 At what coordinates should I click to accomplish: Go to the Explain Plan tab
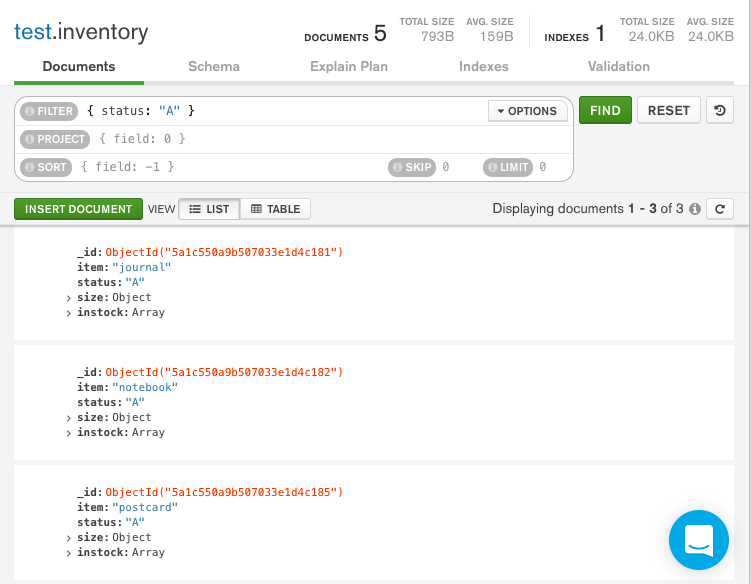click(349, 66)
